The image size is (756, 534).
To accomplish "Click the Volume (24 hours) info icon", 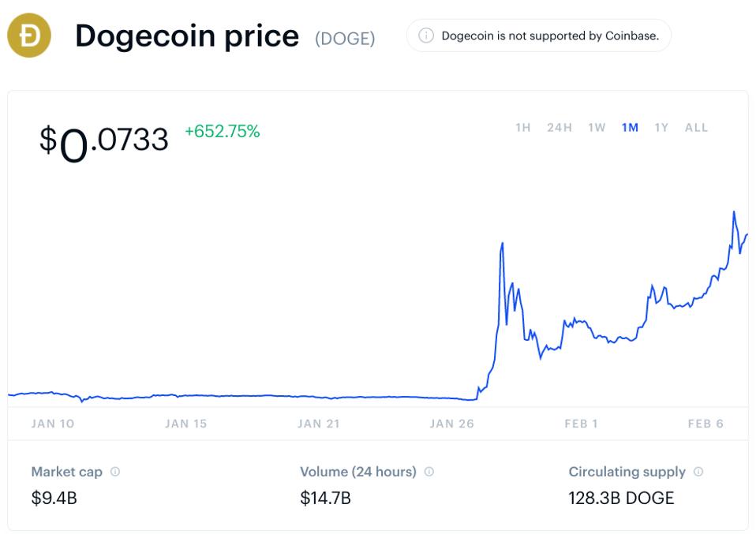I will tap(429, 472).
